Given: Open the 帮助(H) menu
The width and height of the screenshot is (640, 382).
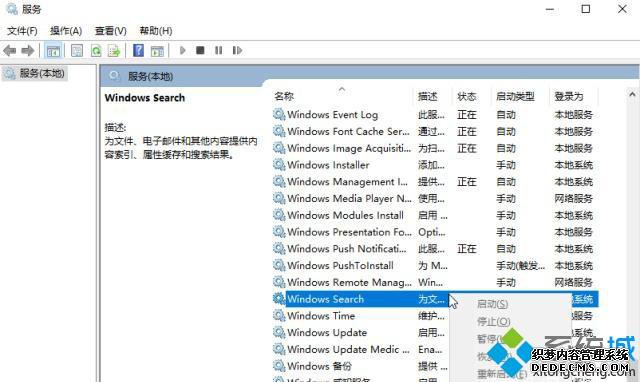Looking at the screenshot, I should pos(156,31).
